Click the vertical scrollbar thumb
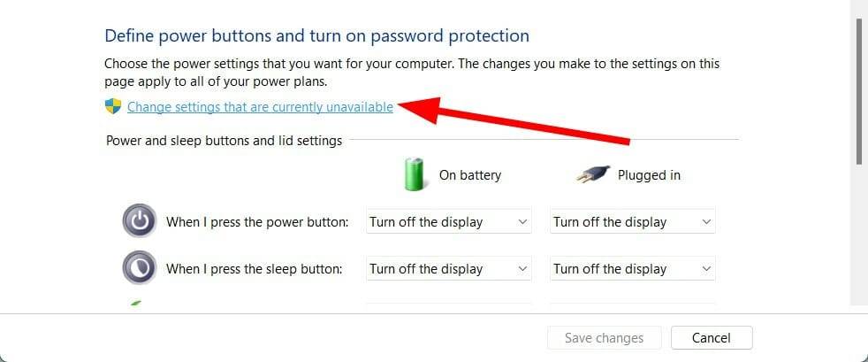Screen dimensions: 868x362 859,89
